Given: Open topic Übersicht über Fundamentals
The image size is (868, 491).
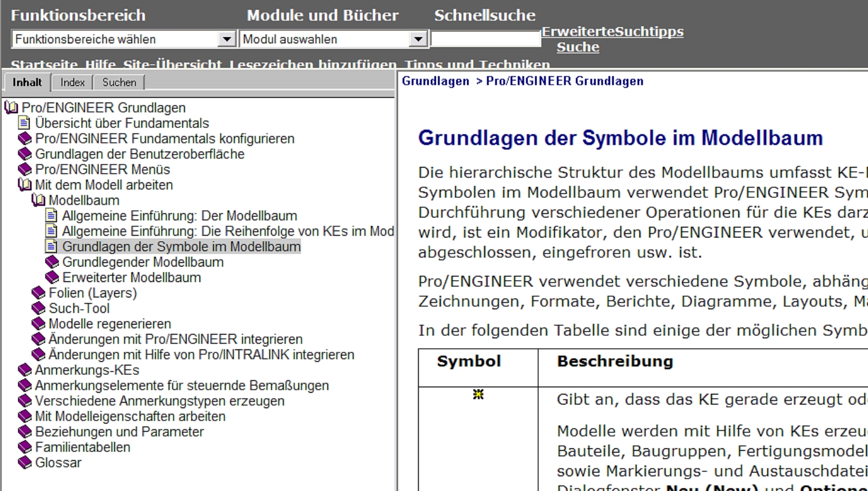Looking at the screenshot, I should (x=122, y=123).
